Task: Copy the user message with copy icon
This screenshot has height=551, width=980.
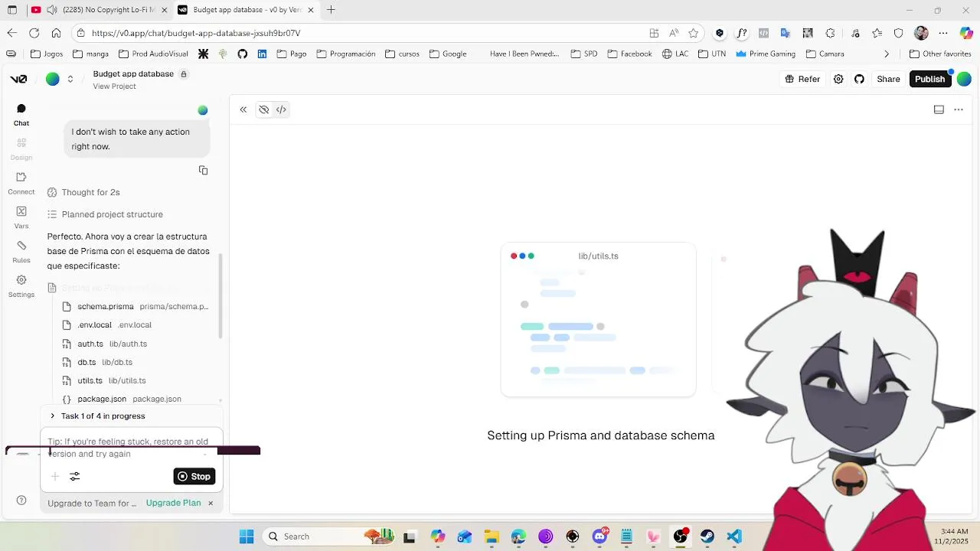Action: [x=203, y=170]
